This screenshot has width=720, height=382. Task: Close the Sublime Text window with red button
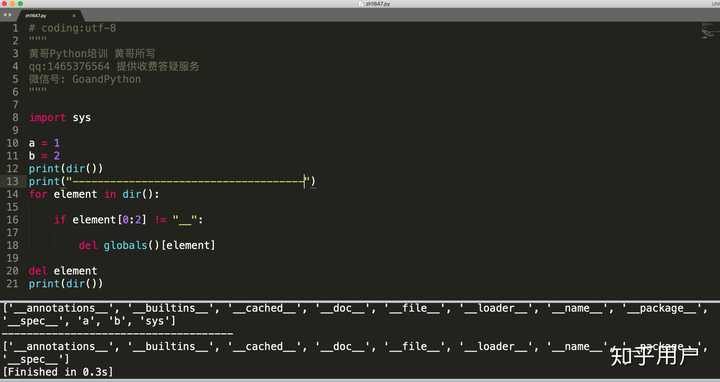click(x=4, y=3)
